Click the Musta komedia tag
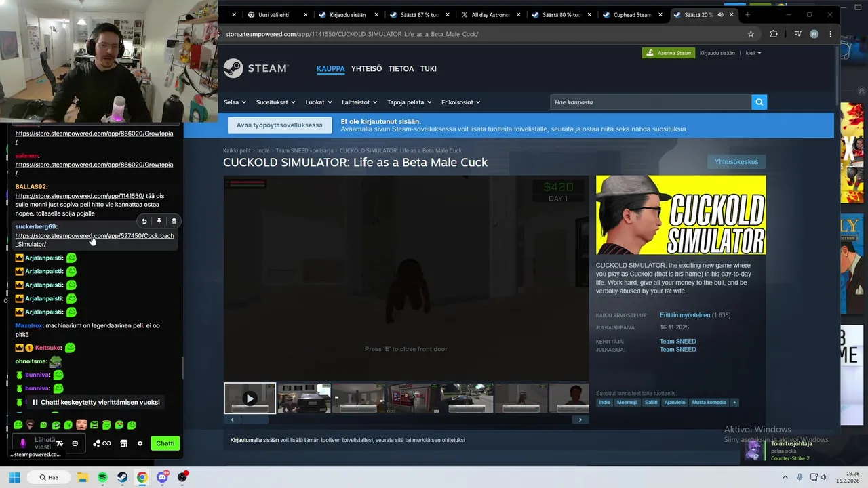Screen dimensions: 868x488 click(709, 403)
